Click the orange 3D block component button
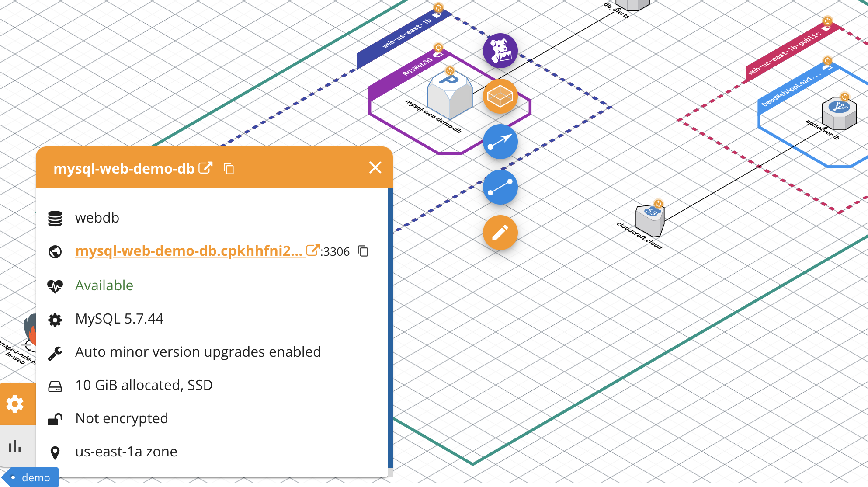 [x=500, y=96]
